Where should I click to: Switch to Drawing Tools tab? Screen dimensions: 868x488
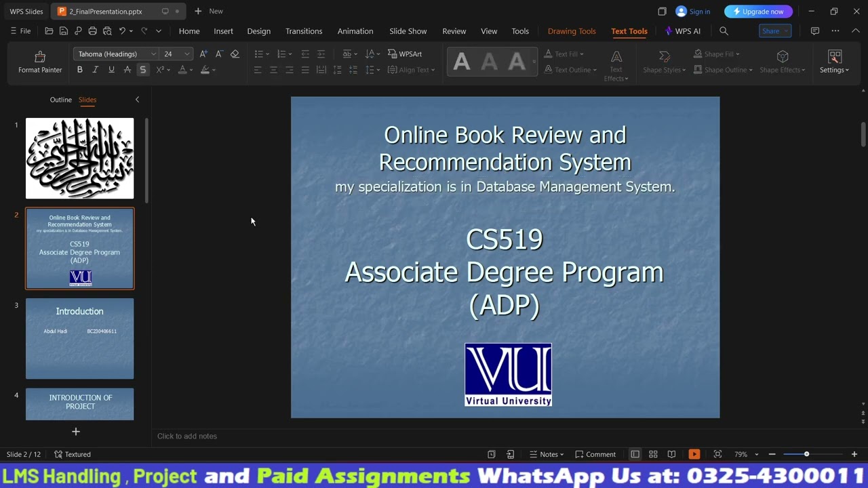click(572, 31)
